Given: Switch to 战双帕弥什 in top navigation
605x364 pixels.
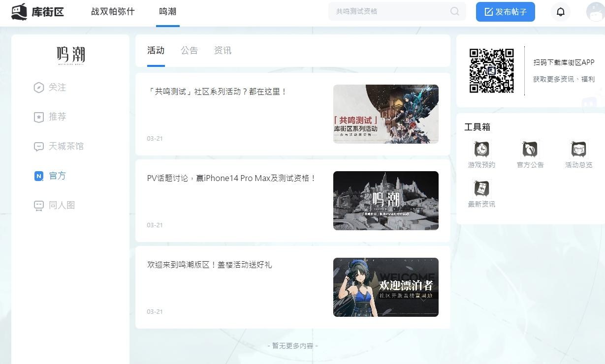Looking at the screenshot, I should [x=113, y=11].
